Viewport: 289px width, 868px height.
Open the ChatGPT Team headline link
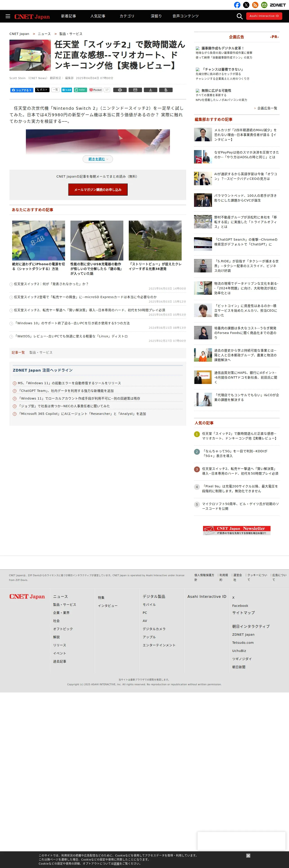click(x=65, y=391)
